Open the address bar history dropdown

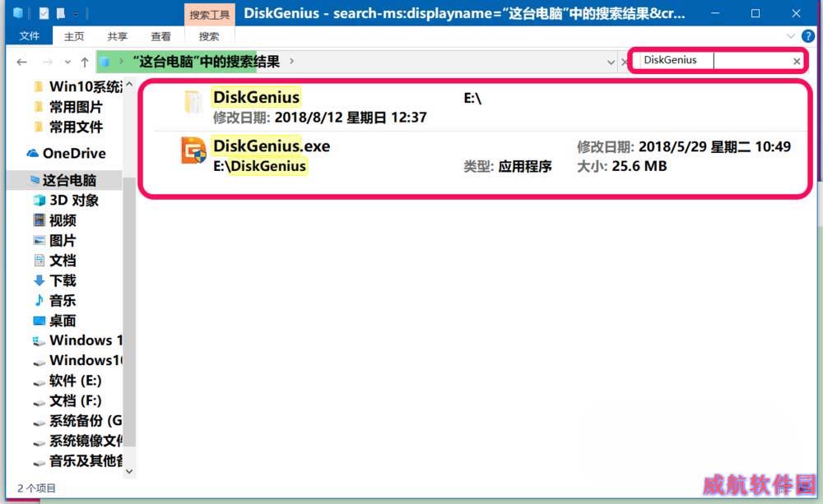(x=611, y=62)
